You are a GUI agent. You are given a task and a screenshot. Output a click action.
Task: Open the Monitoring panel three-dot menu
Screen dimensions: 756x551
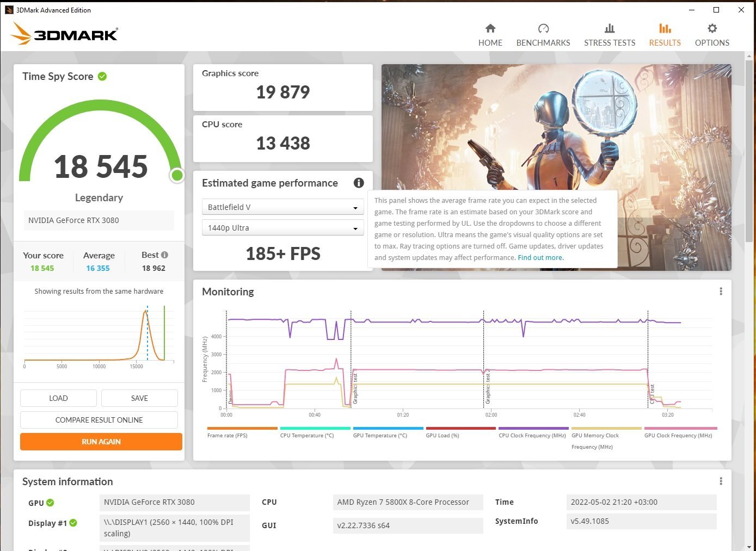721,292
